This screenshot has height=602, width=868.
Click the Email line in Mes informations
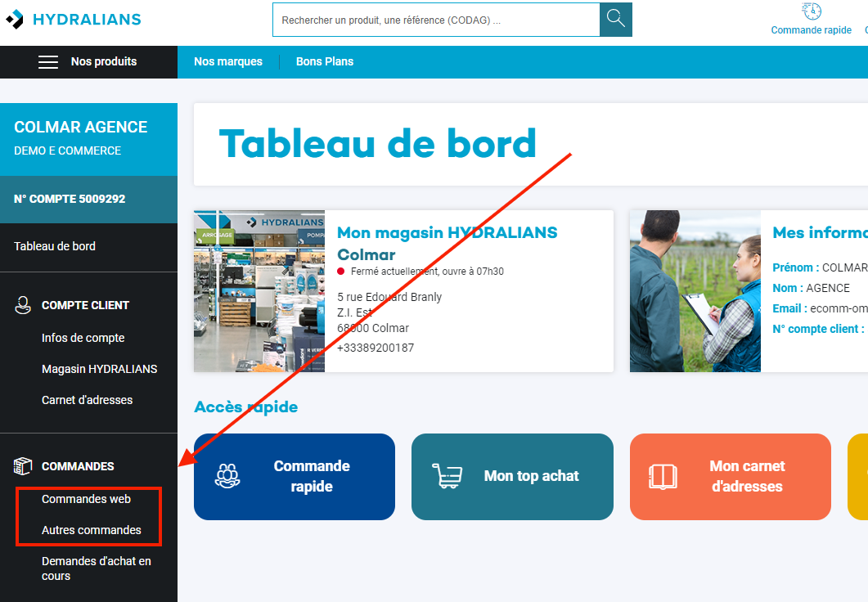(820, 308)
